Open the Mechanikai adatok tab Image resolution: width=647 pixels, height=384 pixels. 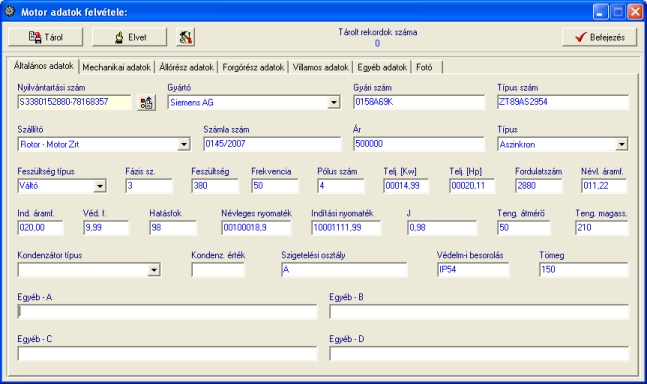tap(116, 67)
